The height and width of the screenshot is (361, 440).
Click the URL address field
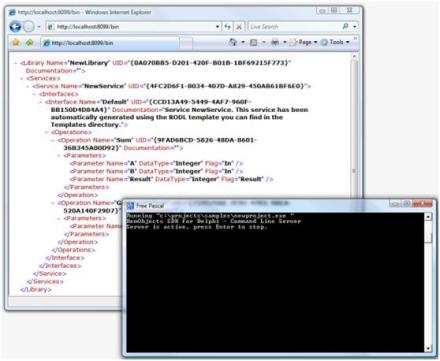coord(133,27)
